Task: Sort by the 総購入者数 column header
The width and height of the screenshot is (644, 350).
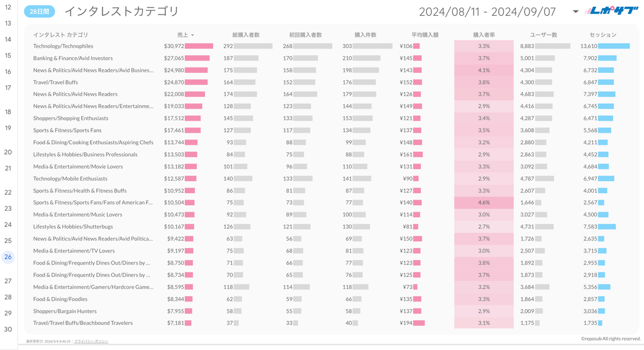Action: [246, 35]
